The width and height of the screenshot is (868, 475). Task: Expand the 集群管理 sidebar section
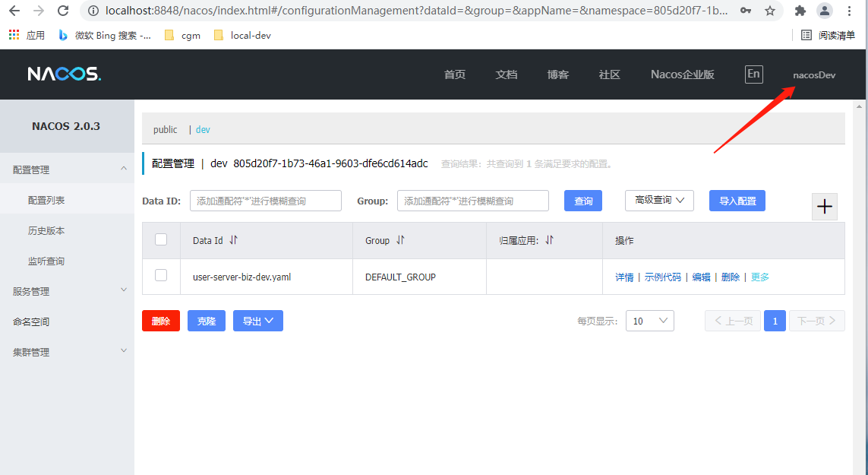pyautogui.click(x=67, y=352)
